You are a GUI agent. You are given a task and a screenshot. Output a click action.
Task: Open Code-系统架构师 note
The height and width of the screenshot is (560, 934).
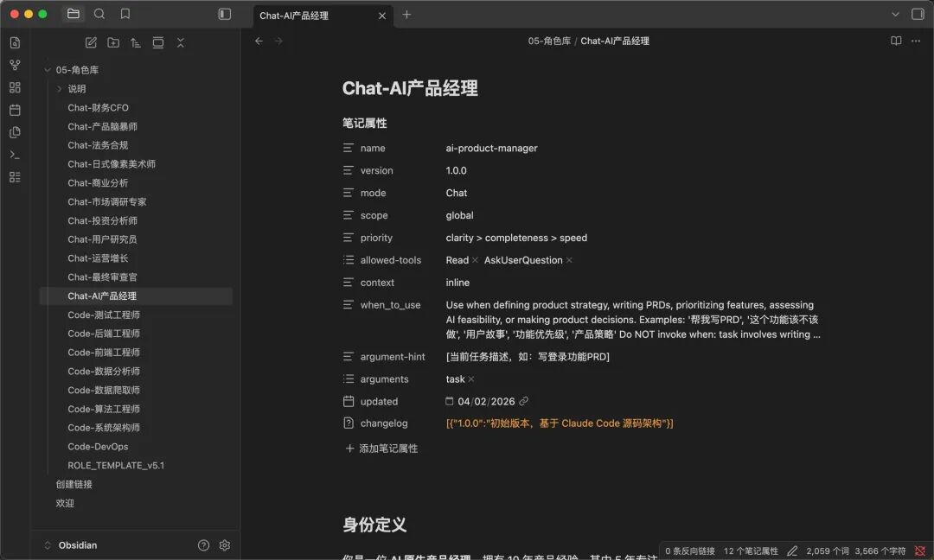tap(104, 428)
